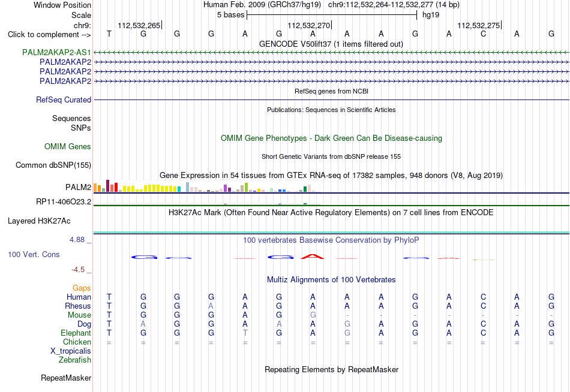
Task: Click the C base in the Elephant alignment row
Action: click(483, 333)
